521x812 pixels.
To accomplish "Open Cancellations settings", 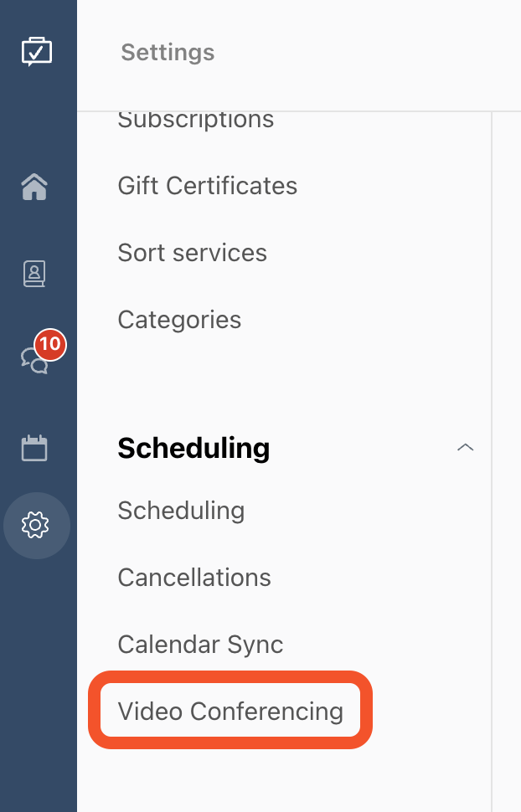I will [194, 578].
